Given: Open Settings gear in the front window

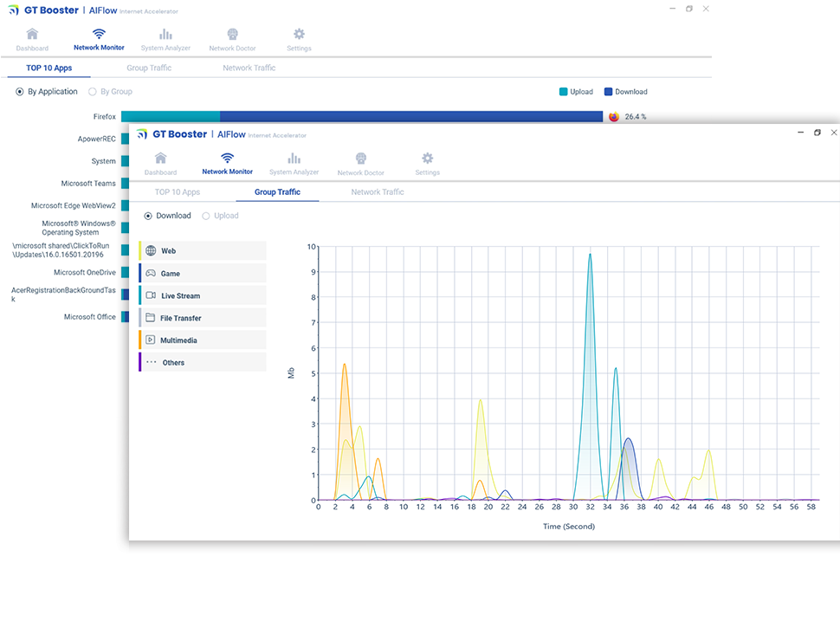Looking at the screenshot, I should (x=427, y=159).
